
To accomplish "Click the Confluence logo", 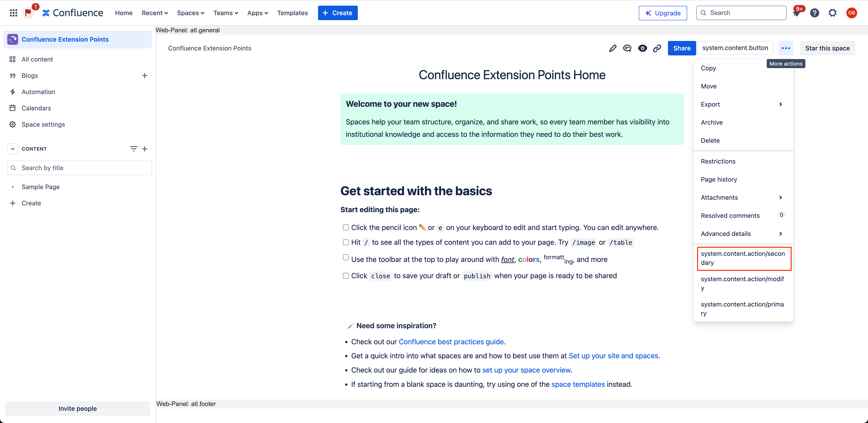I will 73,13.
